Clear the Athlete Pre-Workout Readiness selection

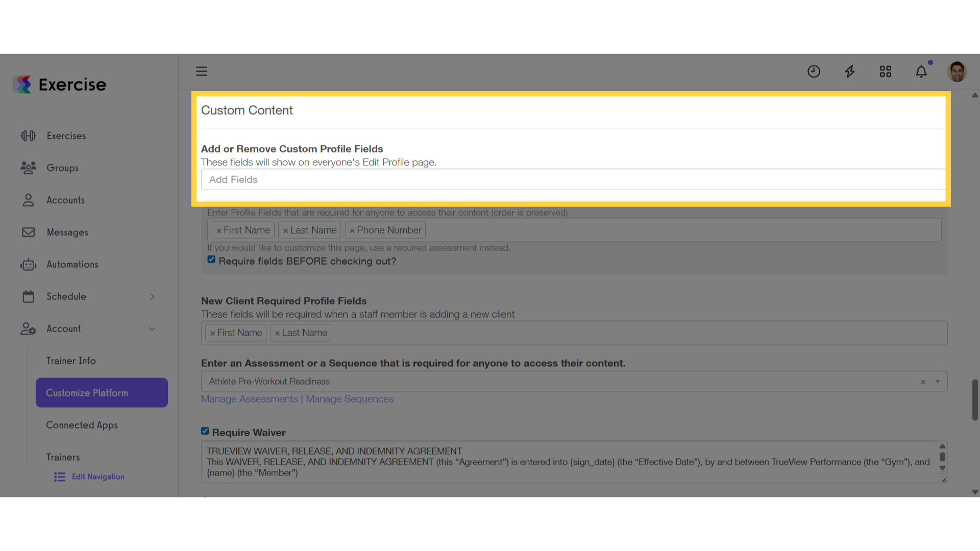(923, 382)
